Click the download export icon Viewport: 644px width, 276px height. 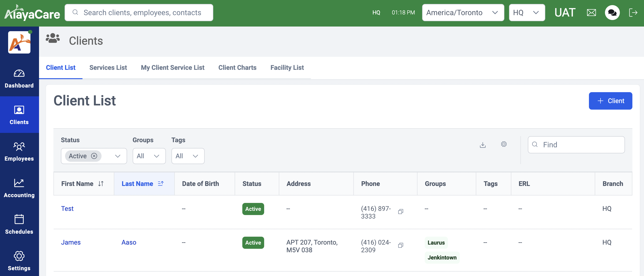pos(483,145)
